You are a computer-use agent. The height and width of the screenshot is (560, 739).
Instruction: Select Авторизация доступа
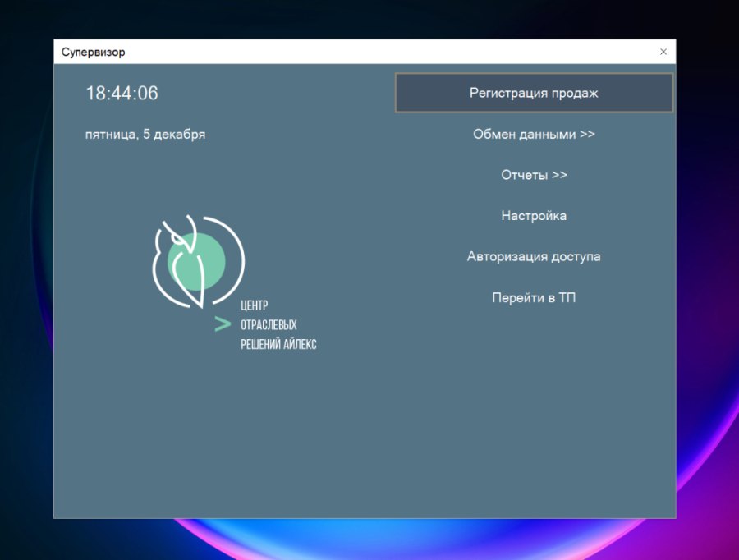tap(534, 256)
